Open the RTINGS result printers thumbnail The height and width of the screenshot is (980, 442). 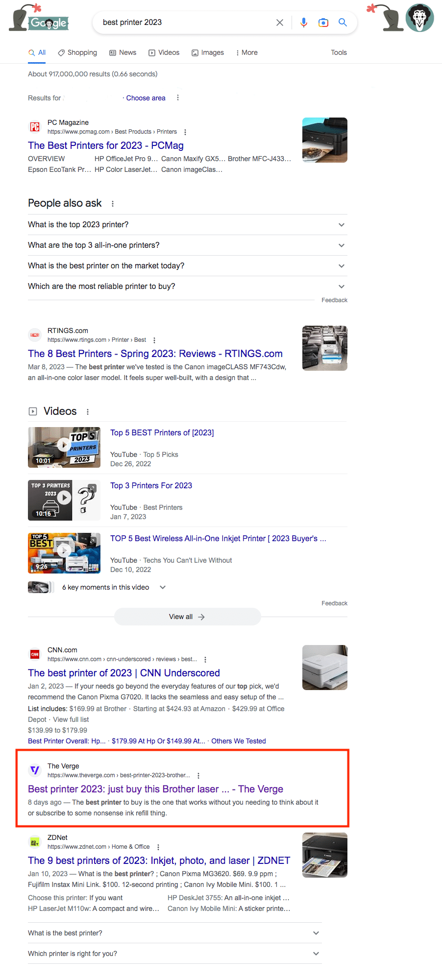[325, 348]
